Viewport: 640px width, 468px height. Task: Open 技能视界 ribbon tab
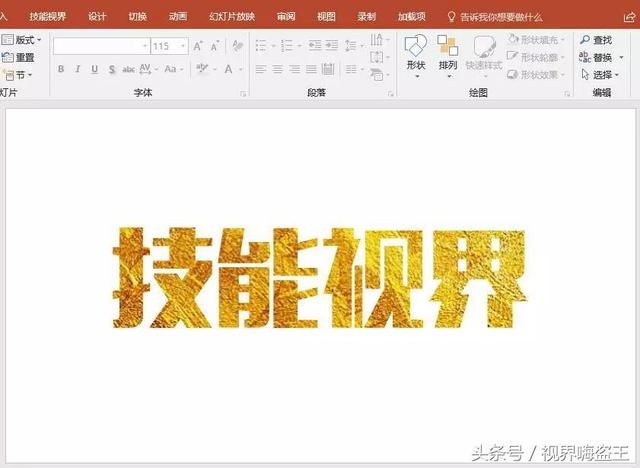(x=47, y=17)
